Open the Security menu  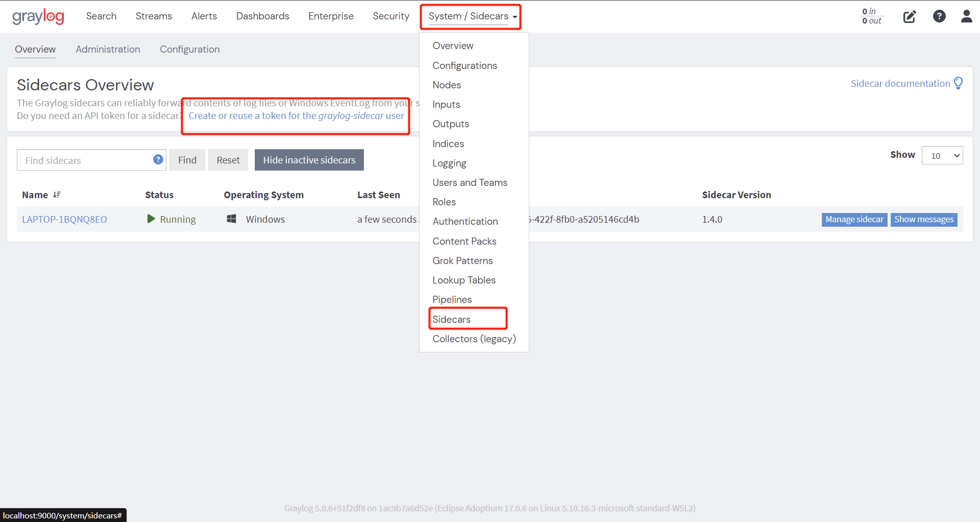[391, 16]
